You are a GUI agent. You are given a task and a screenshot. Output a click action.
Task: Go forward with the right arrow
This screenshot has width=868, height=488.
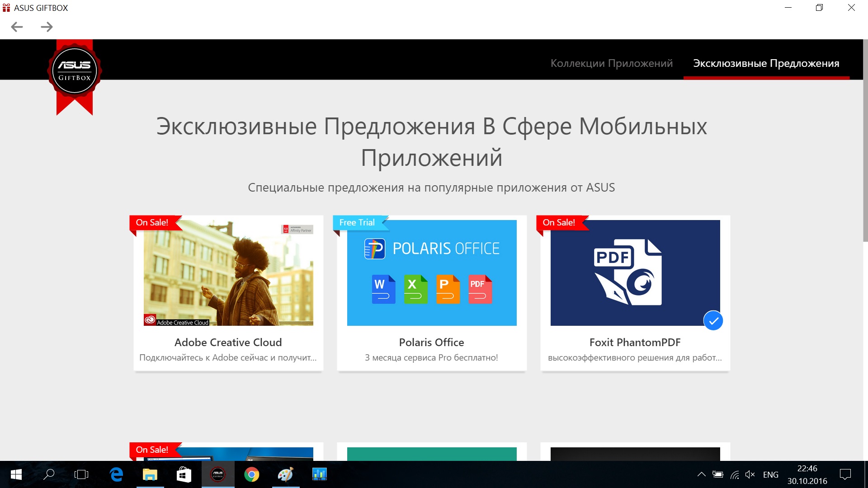47,27
